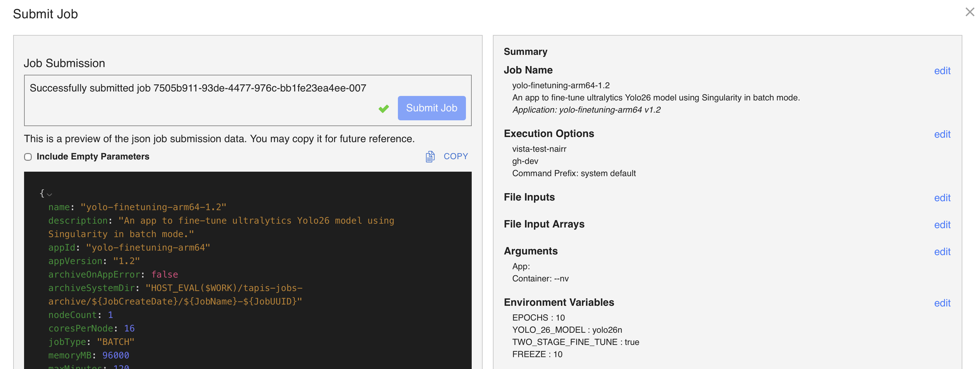Screen dimensions: 980x369
Task: Edit the File Input Arrays section
Action: pyautogui.click(x=942, y=225)
